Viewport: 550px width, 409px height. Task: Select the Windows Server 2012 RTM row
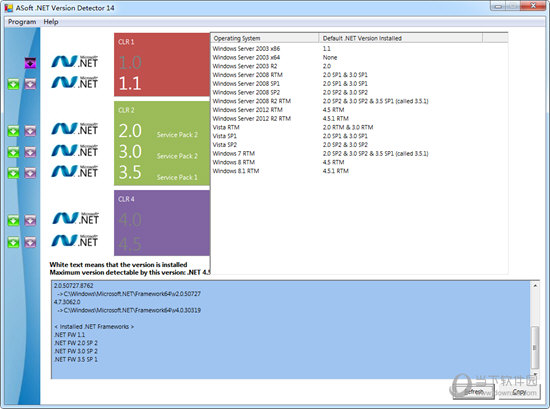[x=359, y=110]
